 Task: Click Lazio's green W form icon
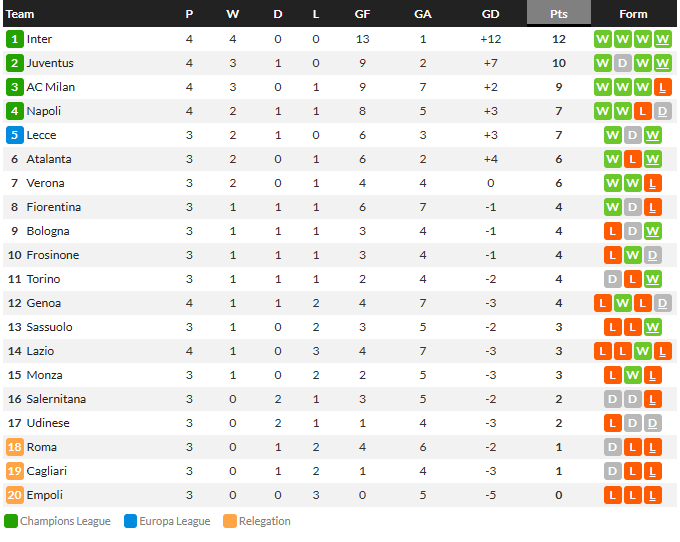pos(642,351)
